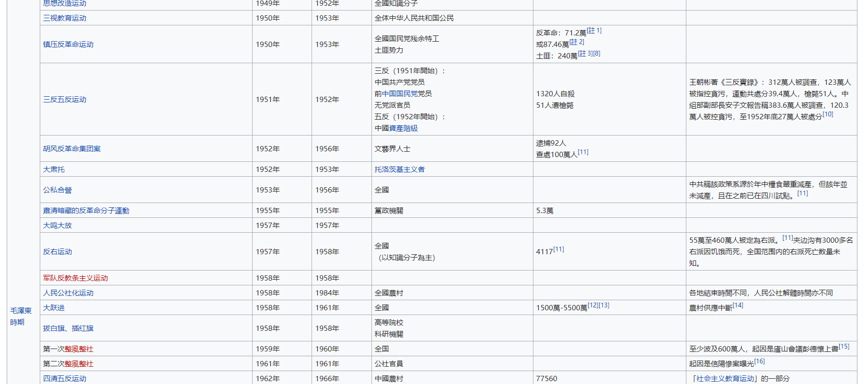The height and width of the screenshot is (384, 868).
Task: Open the 大肃托 link
Action: 54,169
